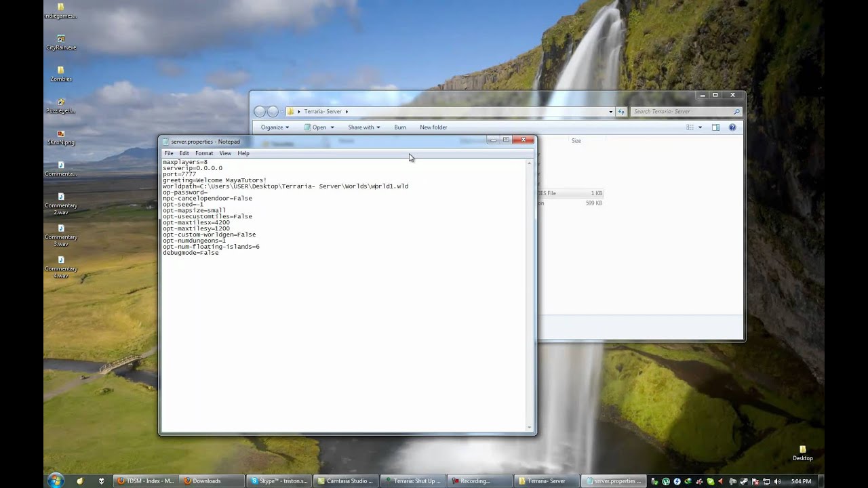This screenshot has width=868, height=488.
Task: Select the Commentary 4.wav desktop icon
Action: point(61,266)
